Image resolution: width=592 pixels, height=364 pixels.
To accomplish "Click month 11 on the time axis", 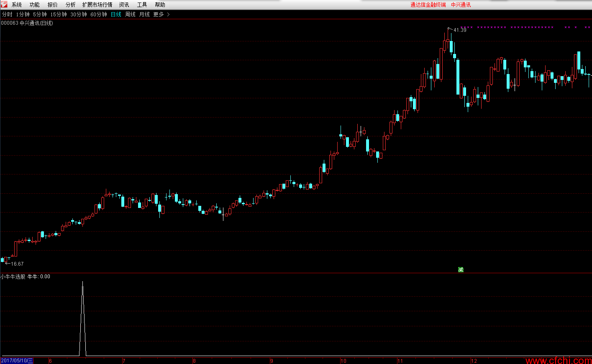I will (400, 361).
